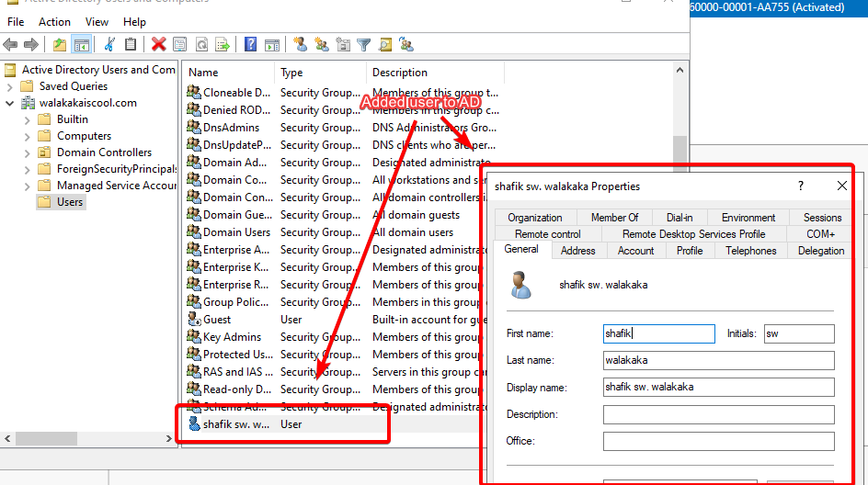The image size is (868, 485).
Task: Click list scrollbar up arrow
Action: click(680, 70)
